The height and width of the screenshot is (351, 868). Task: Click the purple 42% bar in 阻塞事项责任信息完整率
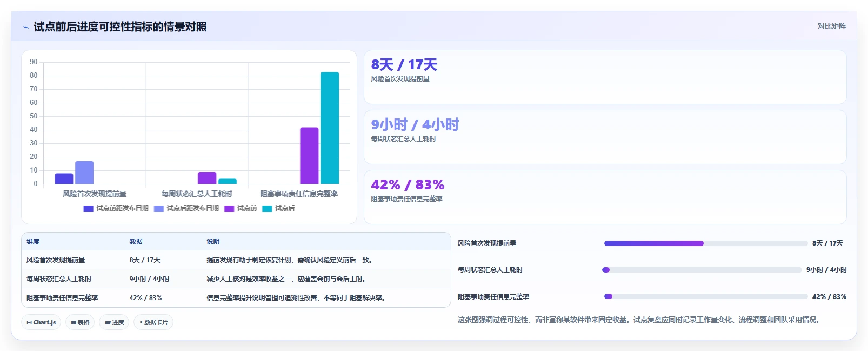[x=309, y=156]
